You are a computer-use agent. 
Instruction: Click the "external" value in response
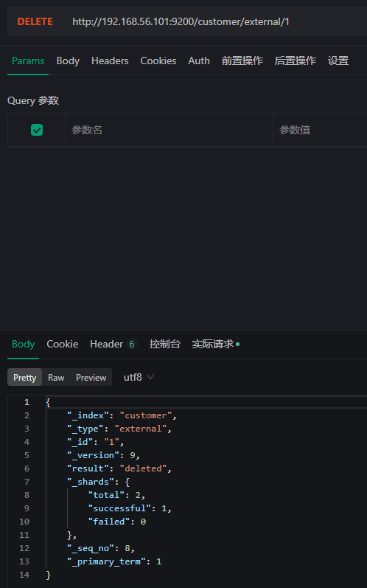coord(141,429)
